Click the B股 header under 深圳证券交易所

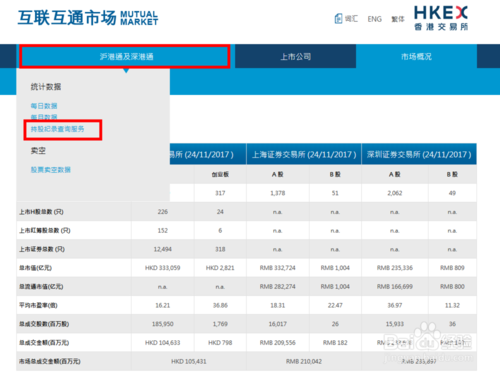[x=452, y=174]
